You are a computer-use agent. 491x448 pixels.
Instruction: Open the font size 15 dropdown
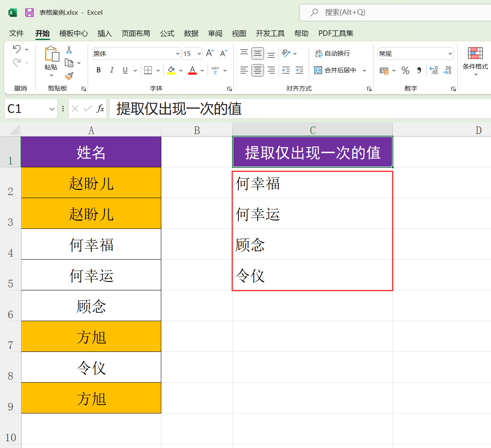[199, 54]
